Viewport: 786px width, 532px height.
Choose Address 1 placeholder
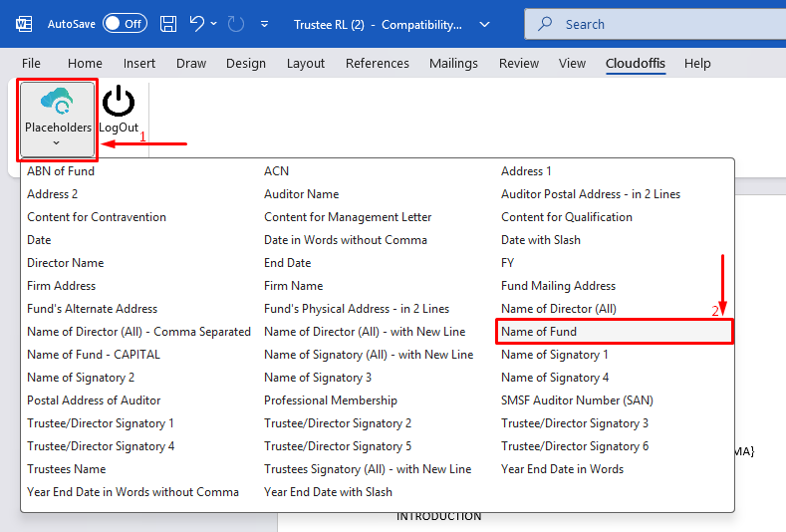(x=526, y=171)
